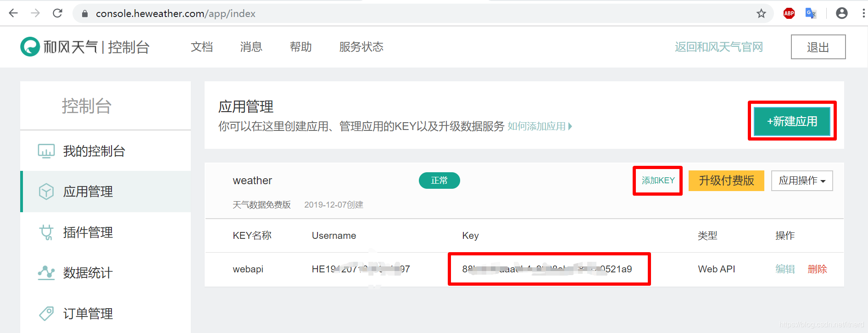Click the 订单管理 tag icon
The image size is (868, 333).
point(46,313)
